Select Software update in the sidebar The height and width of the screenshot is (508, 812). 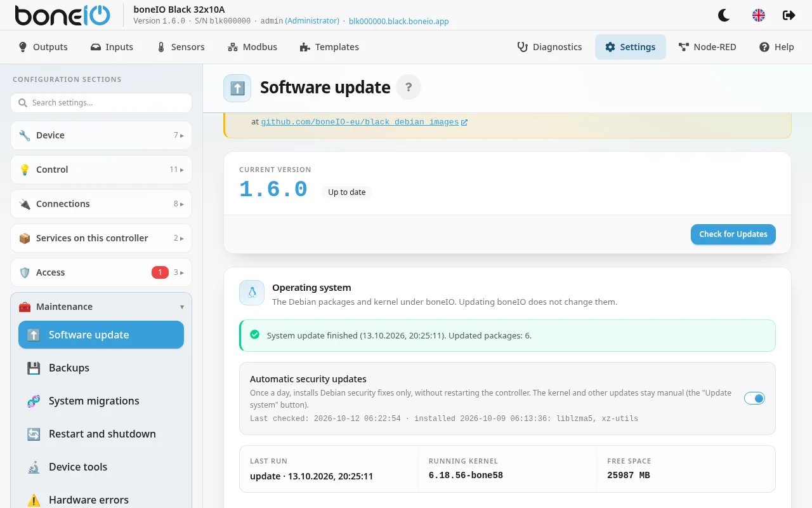[x=101, y=335]
